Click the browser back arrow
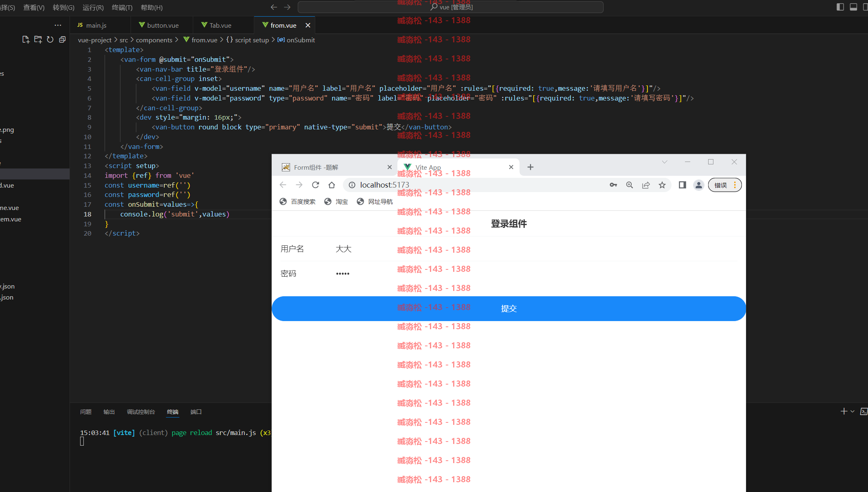 pyautogui.click(x=283, y=185)
